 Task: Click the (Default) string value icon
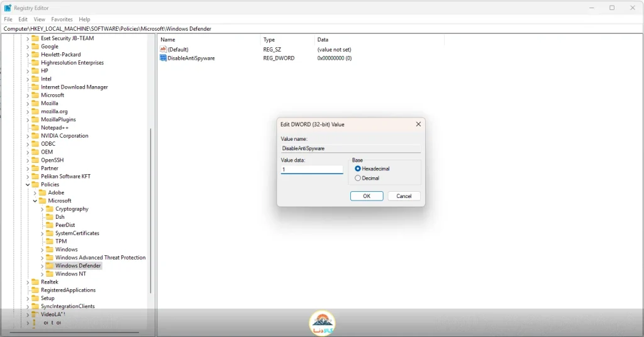163,49
